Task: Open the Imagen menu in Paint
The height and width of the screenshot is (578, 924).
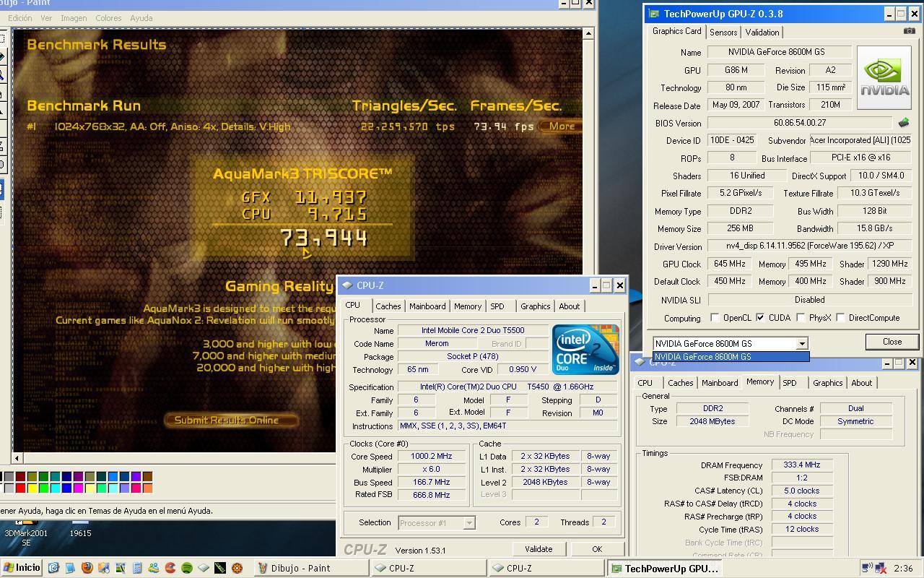Action: point(74,18)
